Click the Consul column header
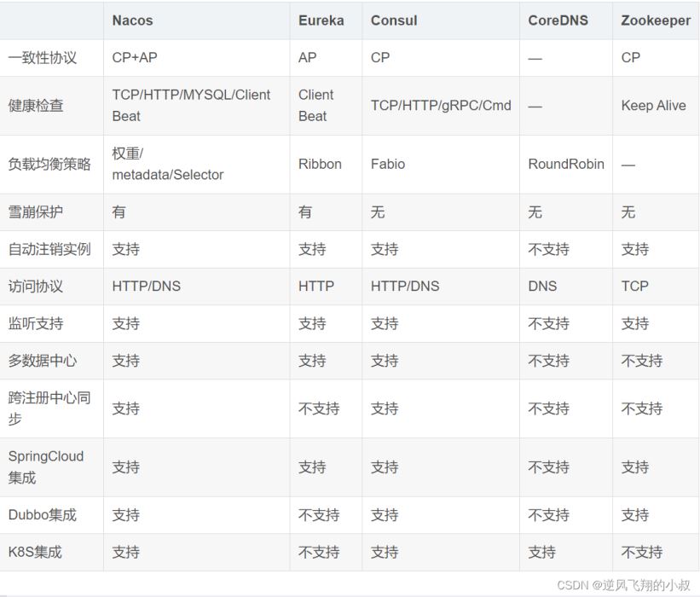The height and width of the screenshot is (597, 700). [x=394, y=20]
